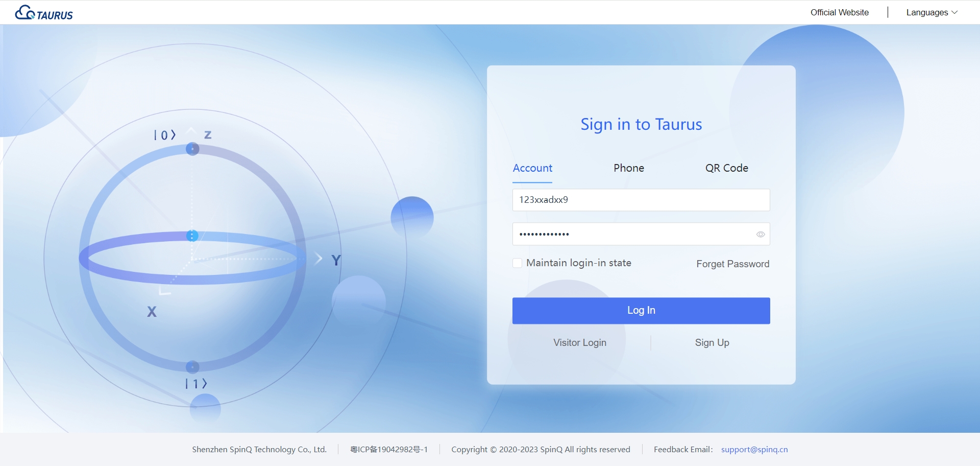The image size is (980, 466).
Task: Click the |0⟩ state dot on sphere
Action: (192, 149)
